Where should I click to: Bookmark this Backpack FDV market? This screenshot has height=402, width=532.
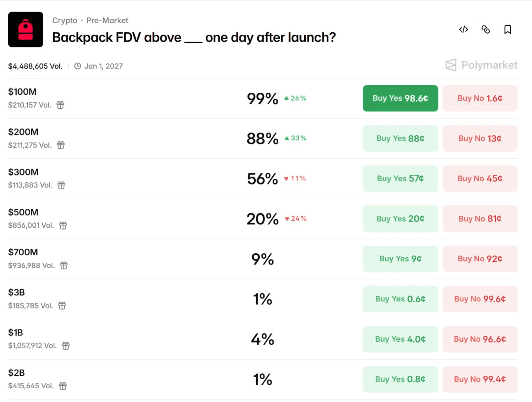pyautogui.click(x=507, y=30)
